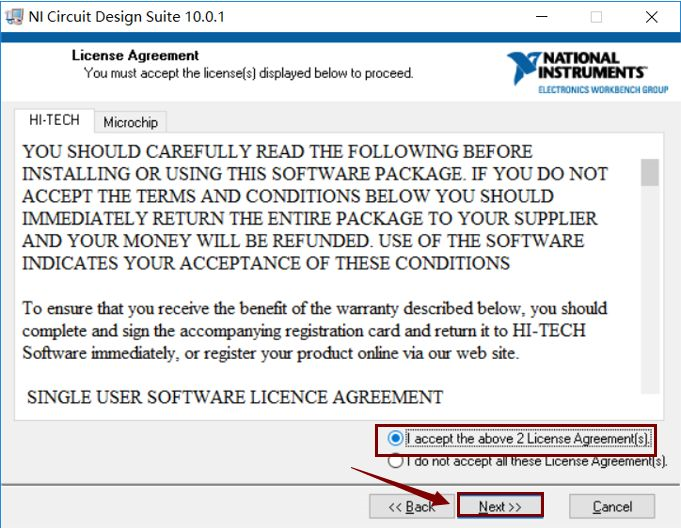Click the installer icon in the title bar
The image size is (681, 530).
(x=14, y=17)
